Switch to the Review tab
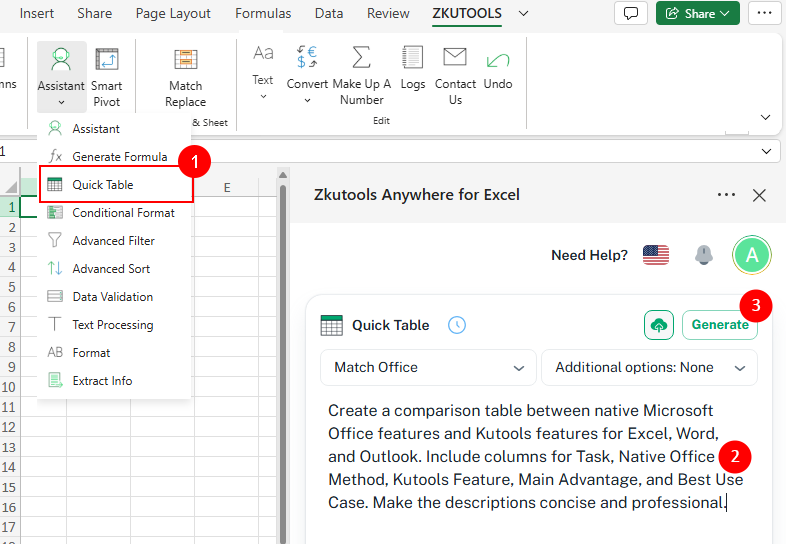The image size is (786, 544). (388, 14)
